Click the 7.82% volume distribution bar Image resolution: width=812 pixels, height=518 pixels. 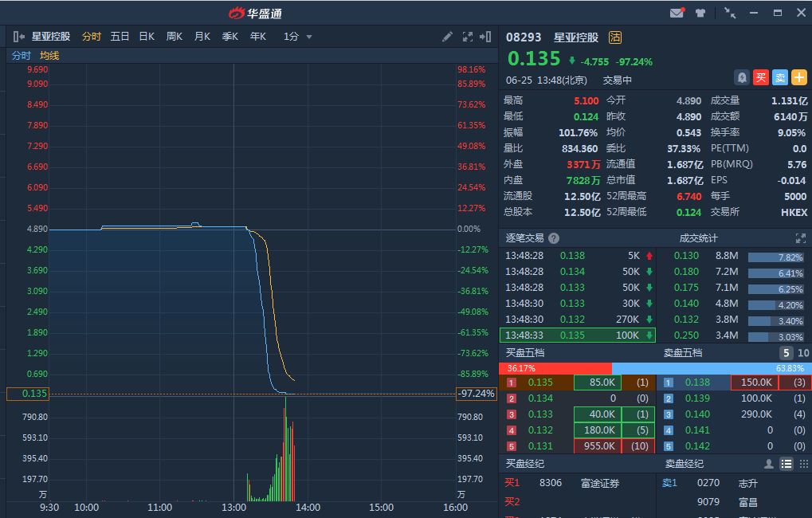click(x=776, y=257)
